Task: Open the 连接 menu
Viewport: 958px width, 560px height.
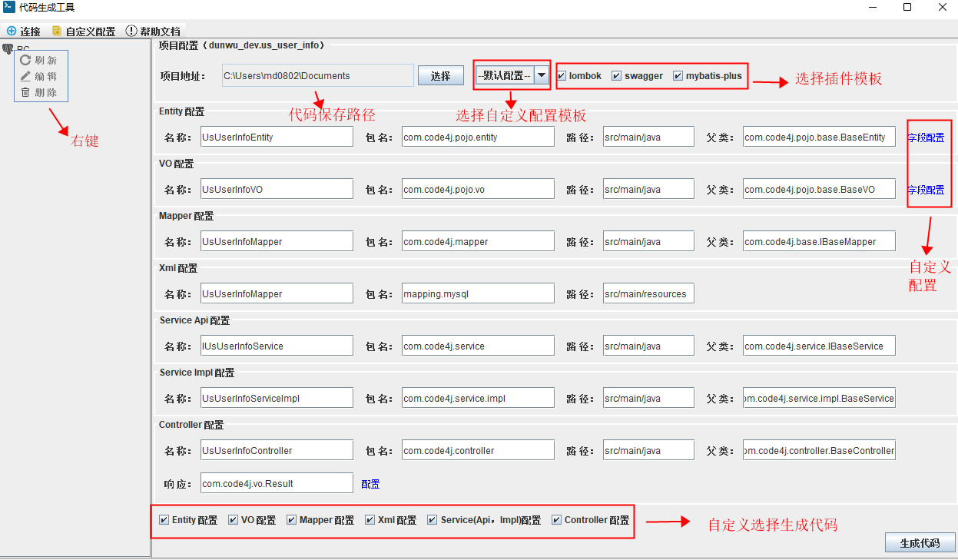Action: click(x=23, y=31)
